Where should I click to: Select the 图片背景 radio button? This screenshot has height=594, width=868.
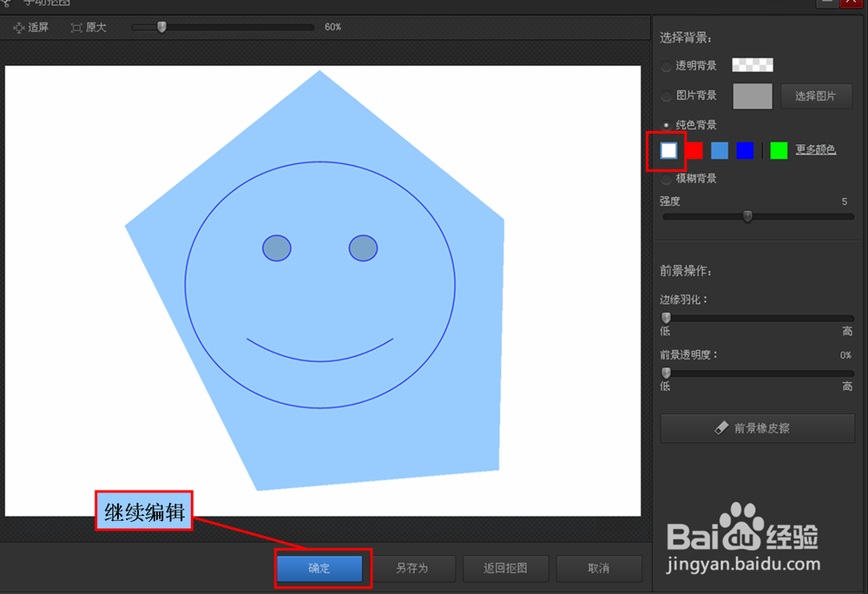click(666, 96)
